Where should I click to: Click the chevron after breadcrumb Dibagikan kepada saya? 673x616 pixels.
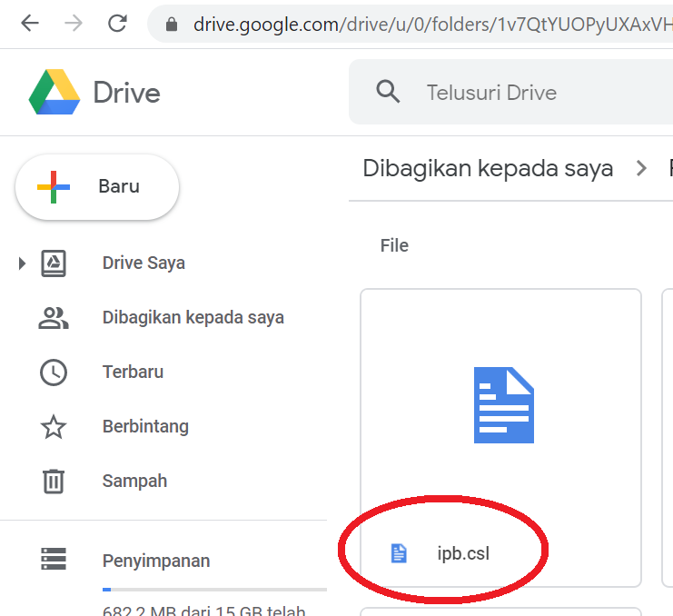click(642, 168)
